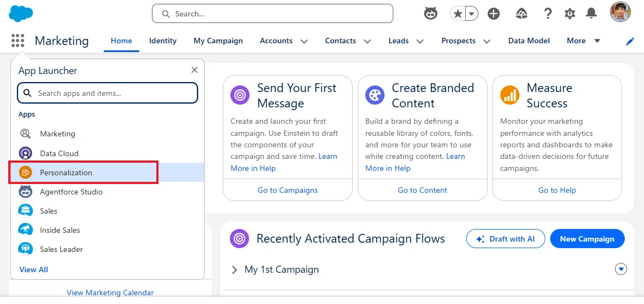The width and height of the screenshot is (644, 304).
Task: Open the More navigation dropdown
Action: (584, 41)
